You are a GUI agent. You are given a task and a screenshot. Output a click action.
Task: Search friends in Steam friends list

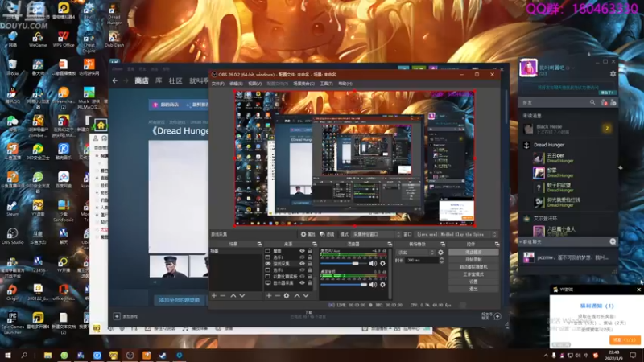[x=592, y=102]
